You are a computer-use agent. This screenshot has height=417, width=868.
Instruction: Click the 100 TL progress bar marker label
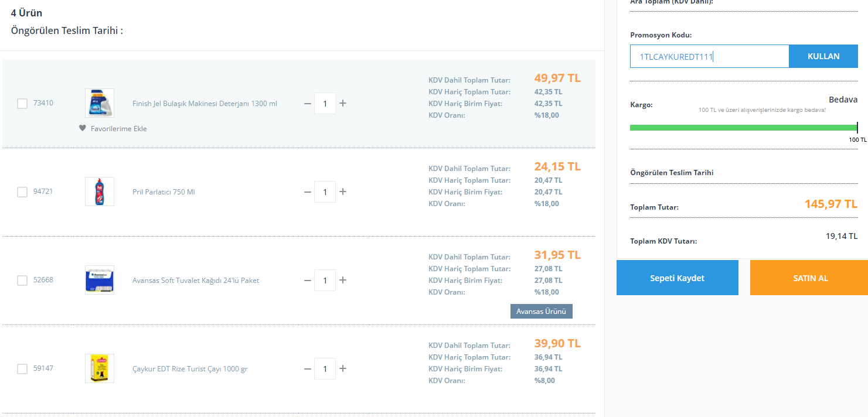click(x=858, y=139)
